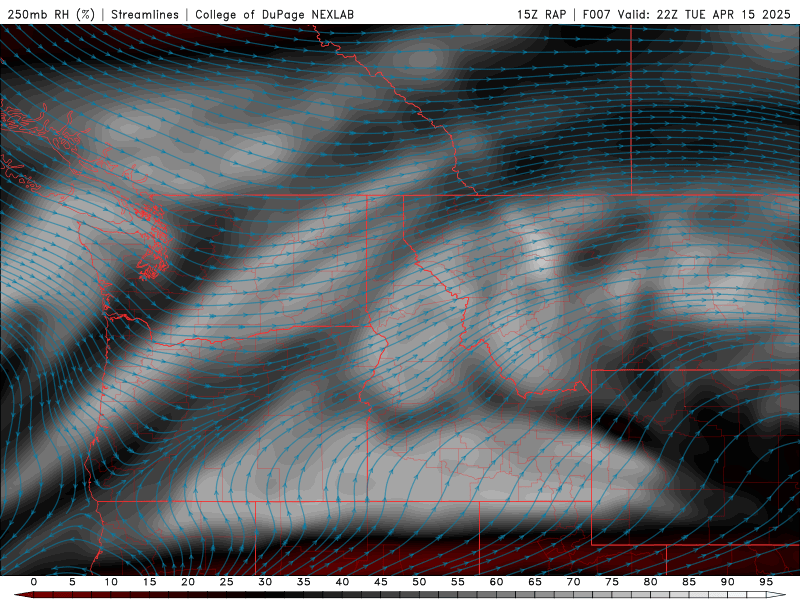Click the '75' colorbar label

[x=612, y=582]
